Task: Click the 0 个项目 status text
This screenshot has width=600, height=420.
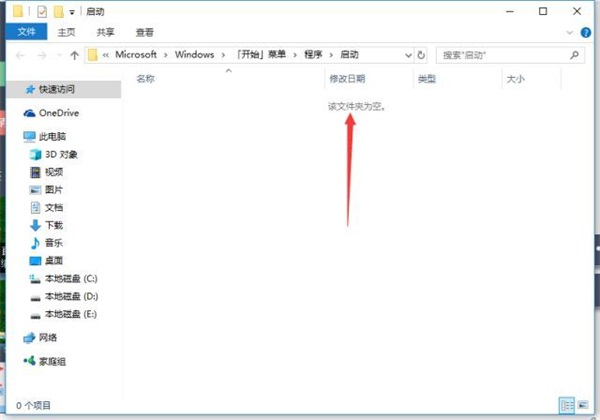Action: pos(33,405)
